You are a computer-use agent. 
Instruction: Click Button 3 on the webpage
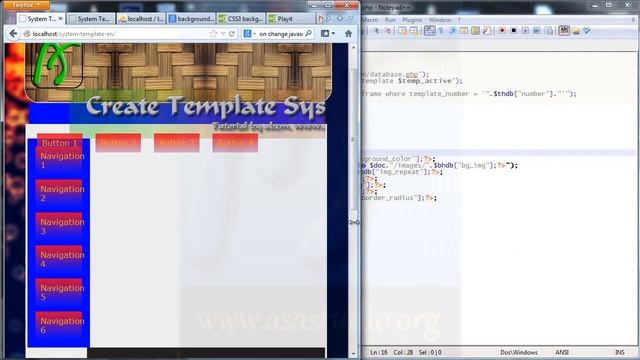(x=177, y=143)
